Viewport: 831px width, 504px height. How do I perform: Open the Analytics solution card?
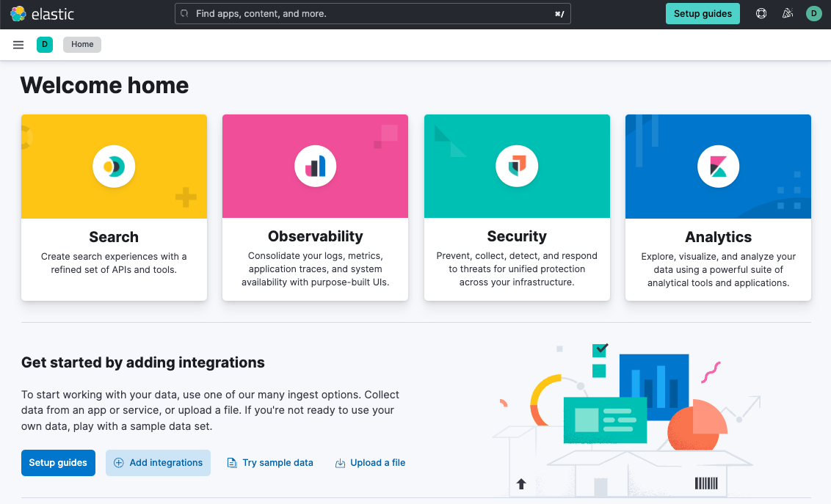[x=718, y=207]
